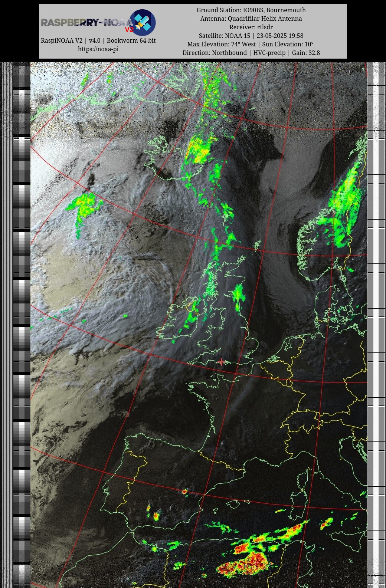Open the https://noaa-pi link text

pos(98,49)
